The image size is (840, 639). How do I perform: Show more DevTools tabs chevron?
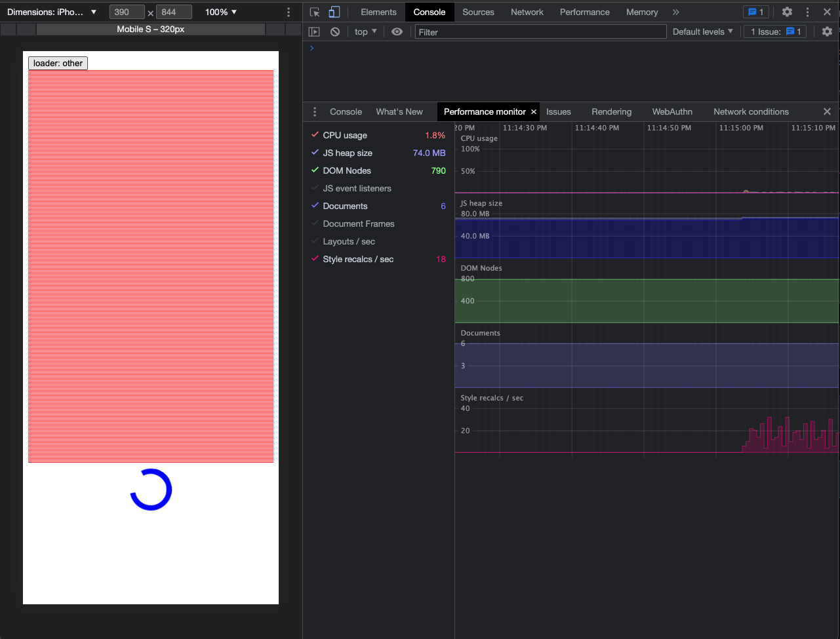point(676,12)
